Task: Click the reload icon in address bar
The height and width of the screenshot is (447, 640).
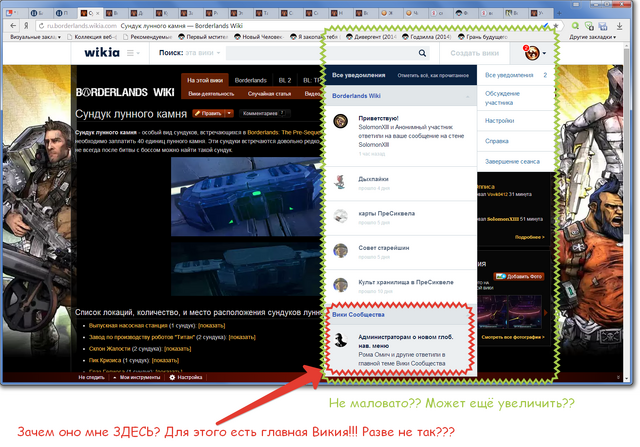Action: point(41,26)
